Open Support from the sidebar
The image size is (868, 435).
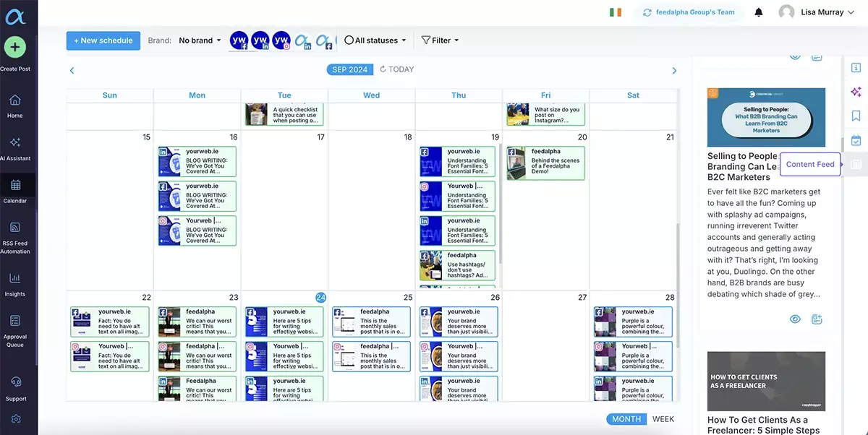15,388
